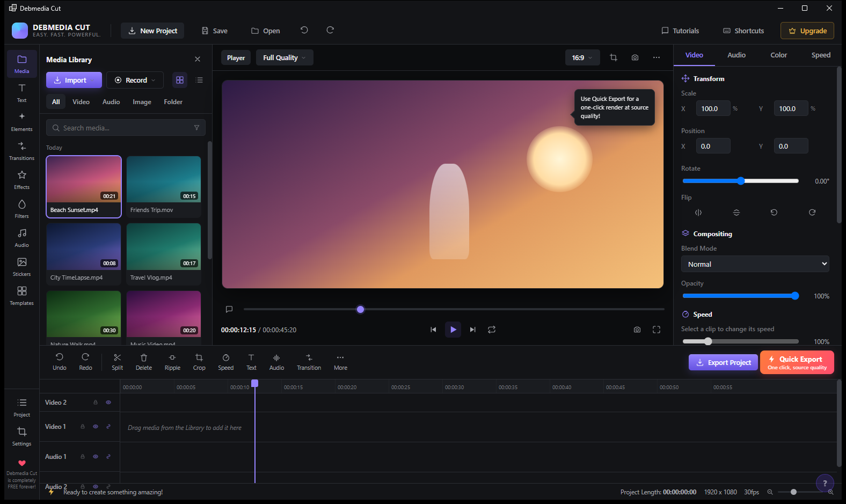846x504 pixels.
Task: Toggle the link icon on Audio 1 track
Action: pyautogui.click(x=108, y=457)
